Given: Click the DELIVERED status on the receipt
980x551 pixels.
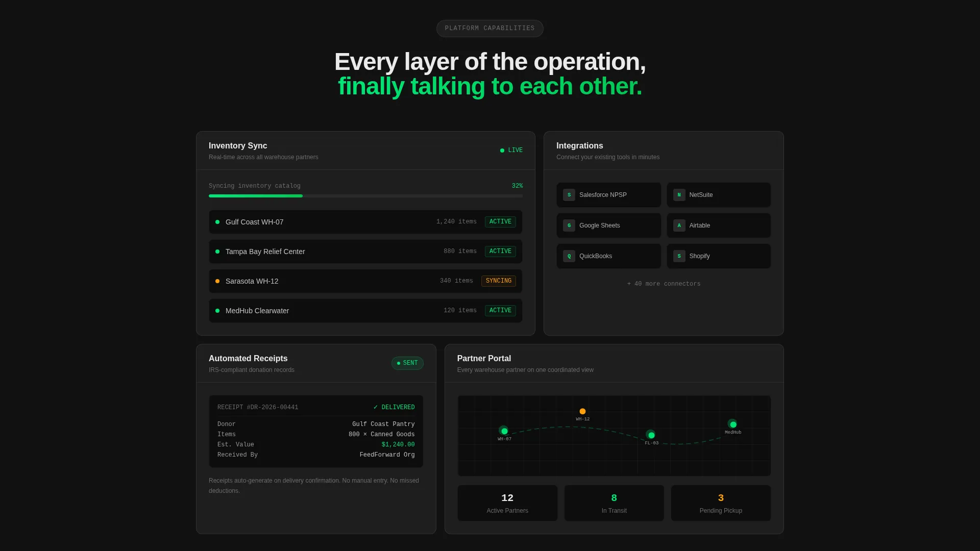Looking at the screenshot, I should click(x=394, y=408).
